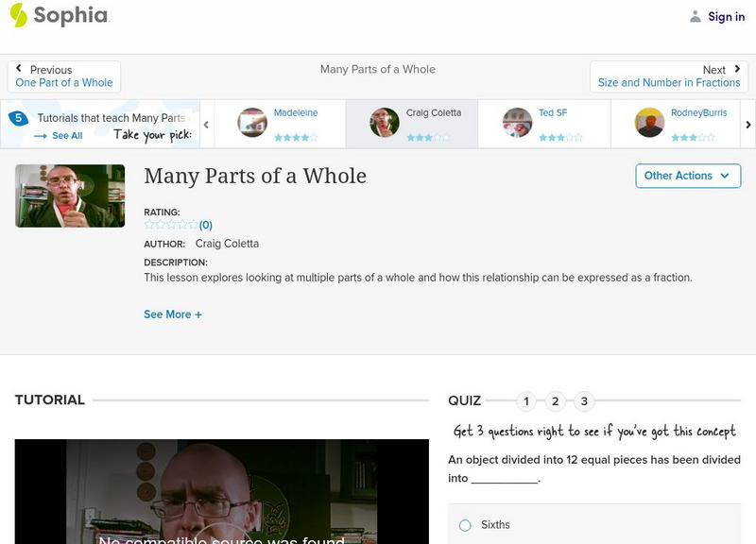Image resolution: width=756 pixels, height=544 pixels.
Task: Click Ted SF's avatar thumbnail
Action: (517, 123)
